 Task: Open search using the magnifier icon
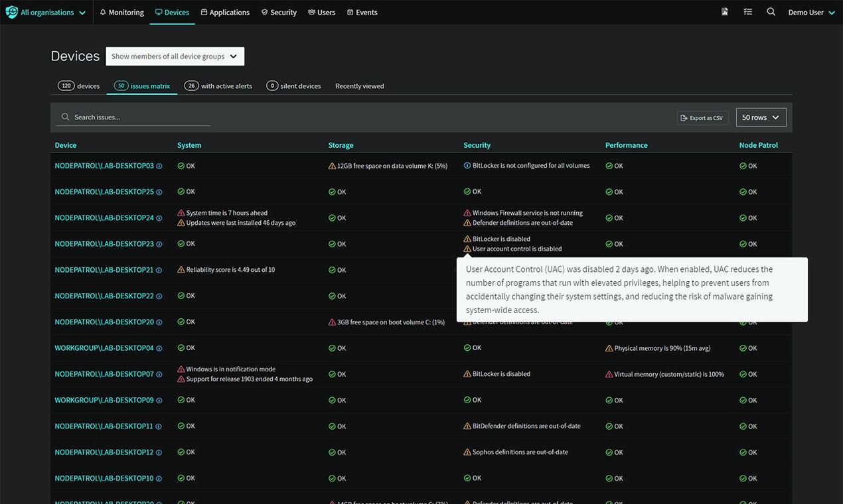[x=771, y=11]
